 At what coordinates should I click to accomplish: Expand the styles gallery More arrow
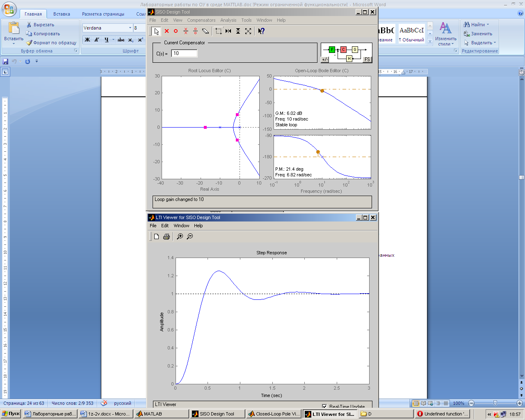click(430, 41)
